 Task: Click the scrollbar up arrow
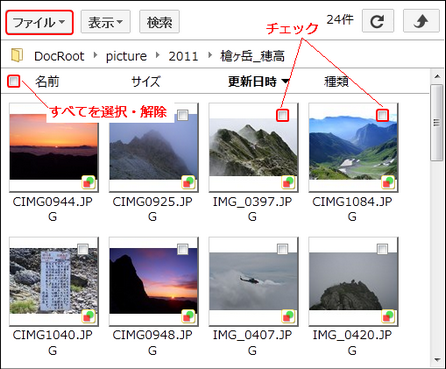tap(437, 77)
